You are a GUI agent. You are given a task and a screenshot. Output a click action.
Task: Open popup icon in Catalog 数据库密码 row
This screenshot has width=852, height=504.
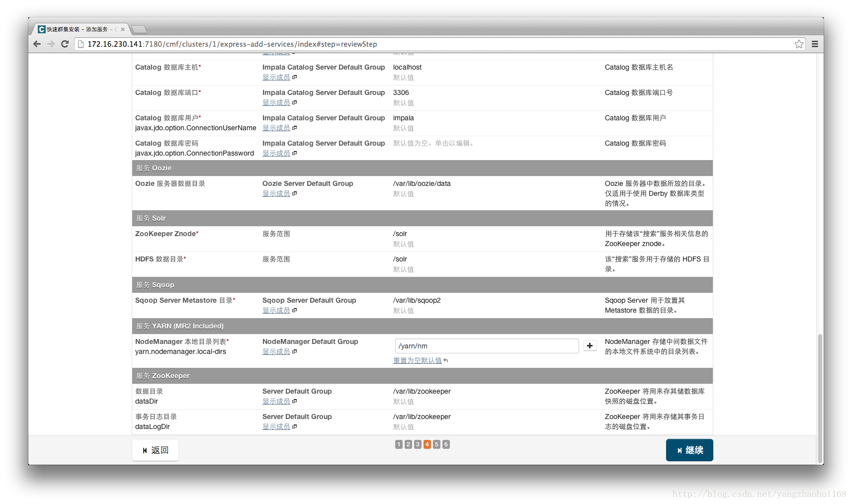[x=295, y=153]
